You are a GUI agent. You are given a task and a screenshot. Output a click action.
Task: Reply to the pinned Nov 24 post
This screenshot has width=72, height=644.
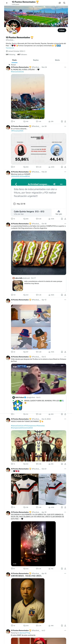pyautogui.click(x=12, y=122)
